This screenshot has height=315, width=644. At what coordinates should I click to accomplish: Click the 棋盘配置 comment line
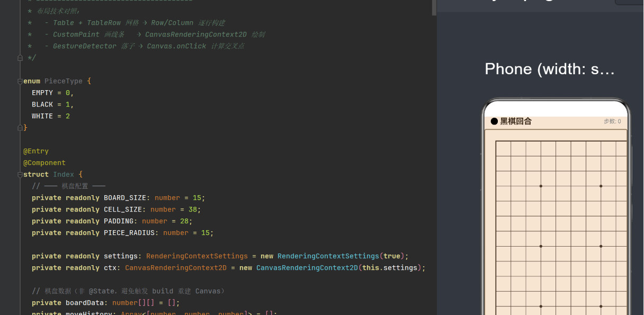(68, 186)
